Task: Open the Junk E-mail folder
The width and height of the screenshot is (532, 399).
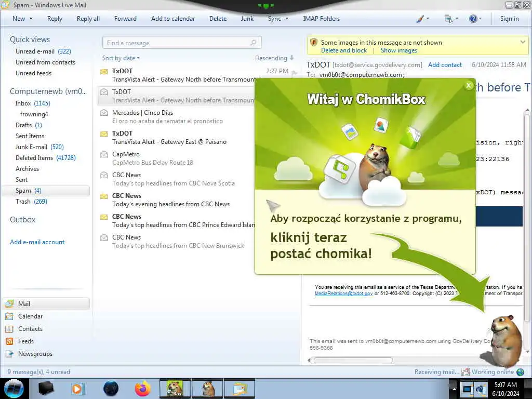Action: tap(39, 147)
